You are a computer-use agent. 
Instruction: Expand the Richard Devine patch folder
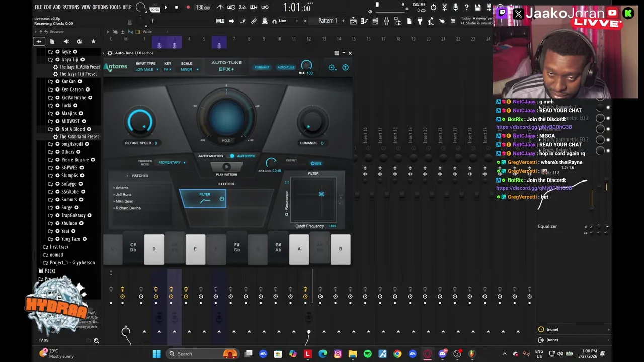point(128,208)
